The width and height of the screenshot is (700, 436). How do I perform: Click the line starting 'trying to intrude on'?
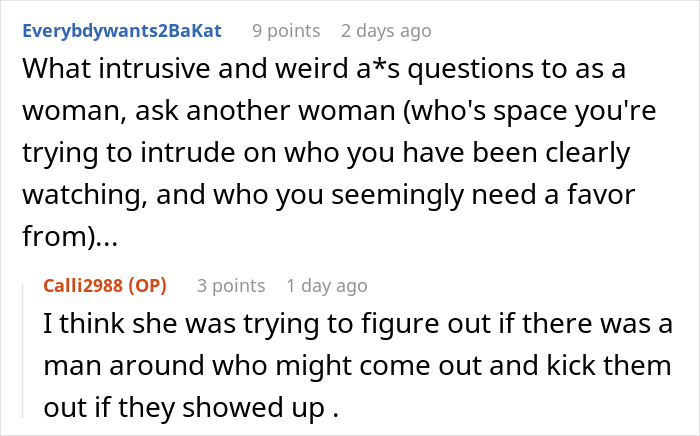326,153
